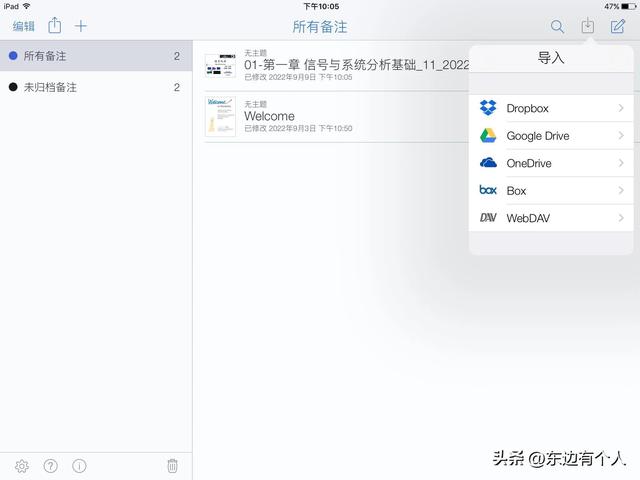Viewport: 640px width, 480px height.
Task: Open the 01-第一章 信号与系统分析基础 note
Action: (337, 65)
